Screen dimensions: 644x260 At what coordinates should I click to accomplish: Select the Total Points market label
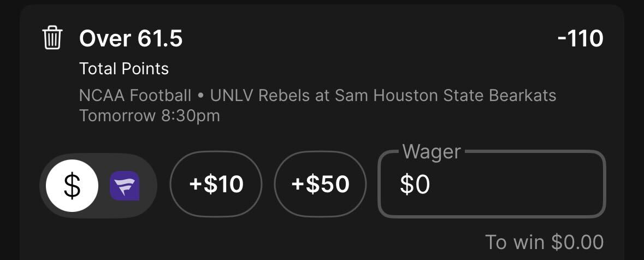pyautogui.click(x=124, y=69)
